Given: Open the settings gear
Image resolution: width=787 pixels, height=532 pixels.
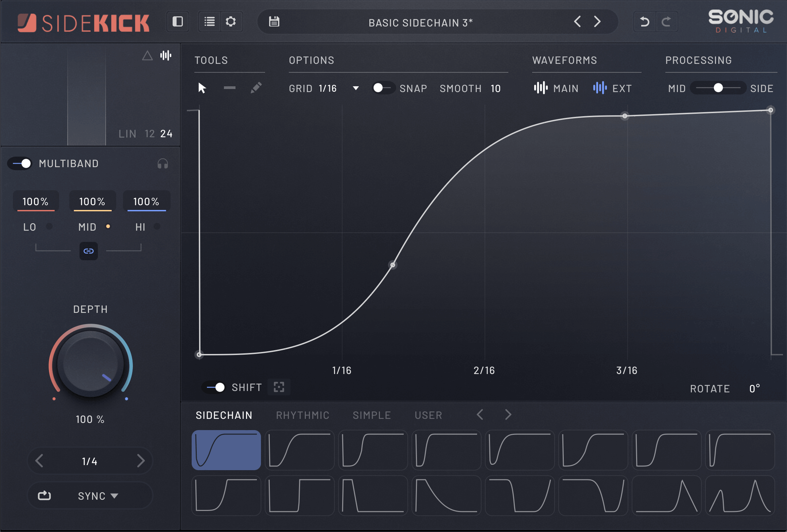Looking at the screenshot, I should pos(231,22).
